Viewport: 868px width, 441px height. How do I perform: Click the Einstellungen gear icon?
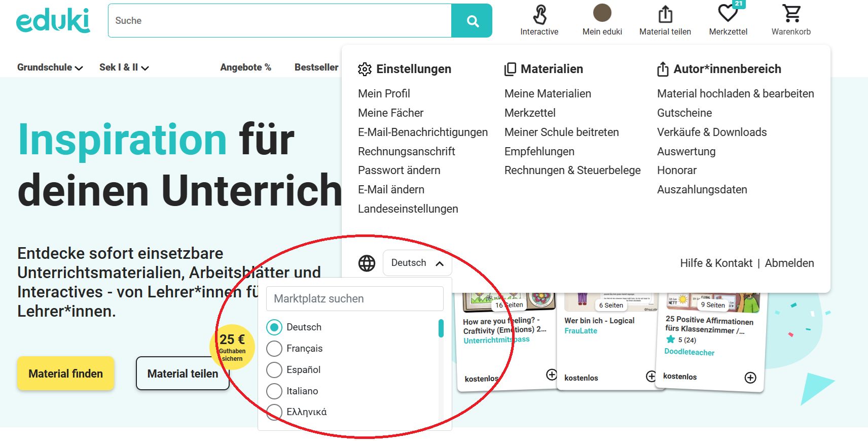coord(365,69)
